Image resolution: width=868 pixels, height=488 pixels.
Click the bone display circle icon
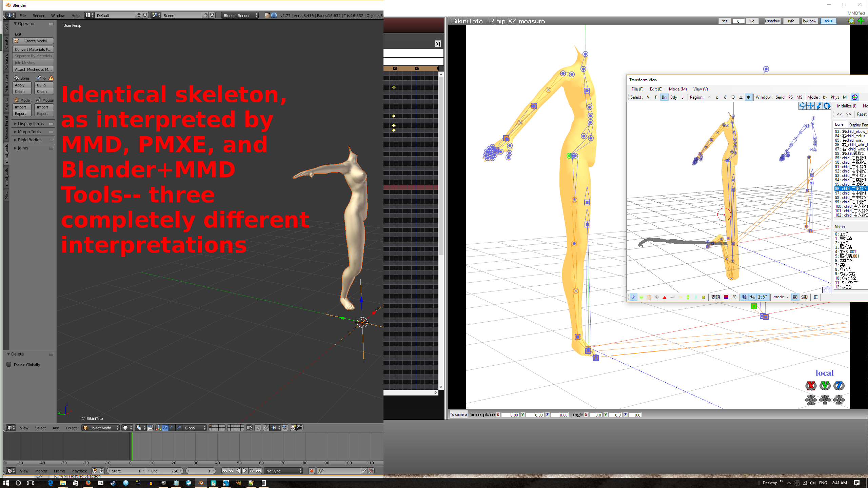click(x=633, y=297)
